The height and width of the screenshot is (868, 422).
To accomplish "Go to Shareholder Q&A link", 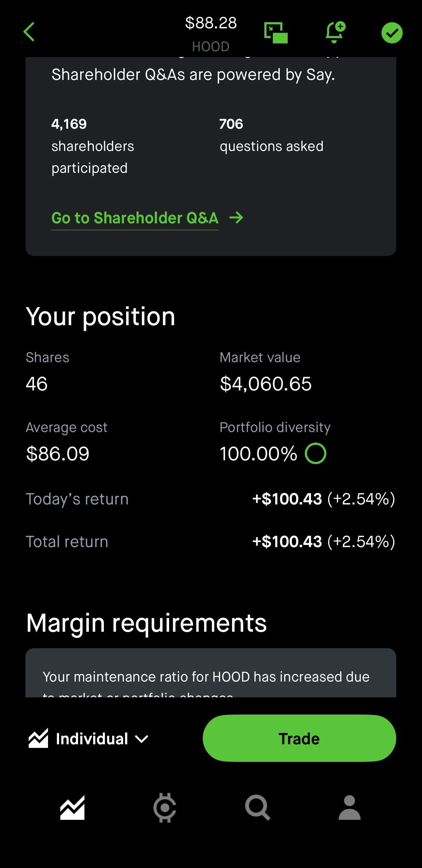I will tap(135, 218).
